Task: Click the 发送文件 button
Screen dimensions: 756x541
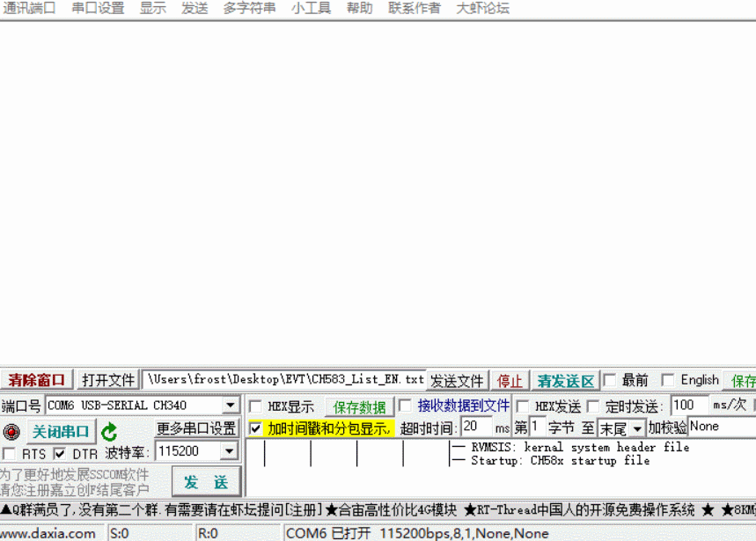Action: (x=457, y=381)
